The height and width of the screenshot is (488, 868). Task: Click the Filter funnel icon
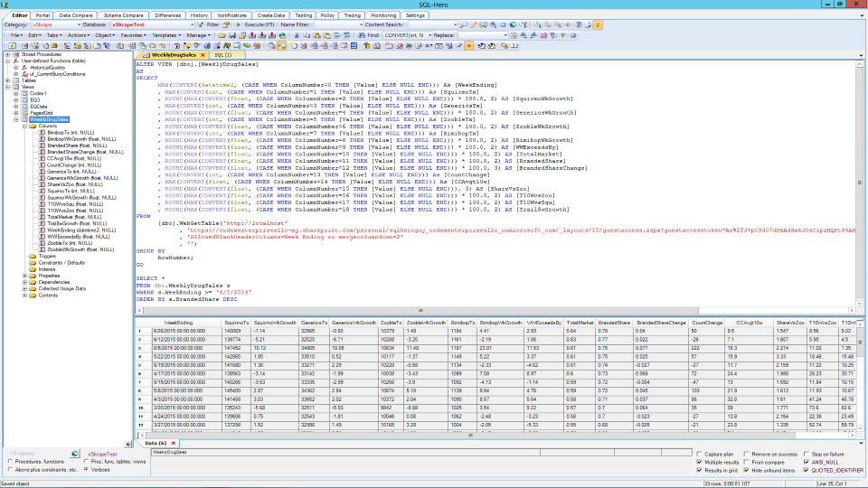click(x=201, y=25)
